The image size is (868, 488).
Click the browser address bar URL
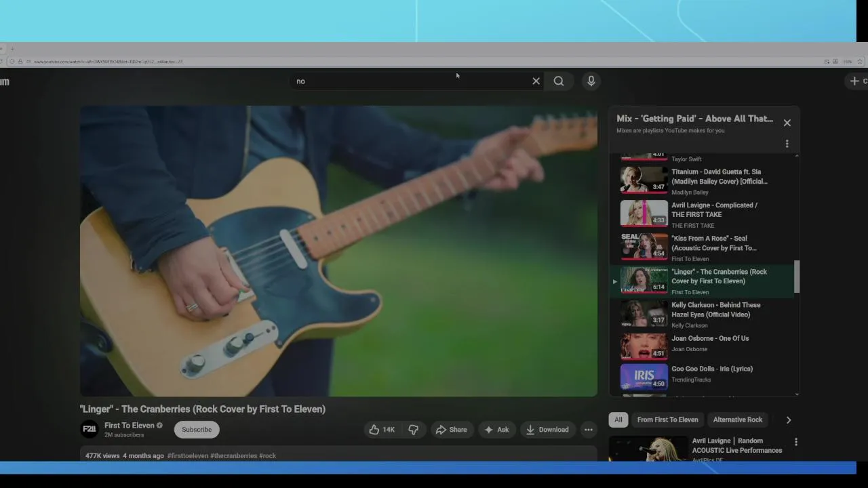(108, 62)
